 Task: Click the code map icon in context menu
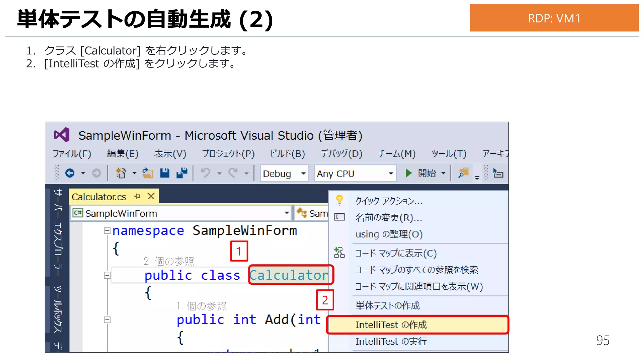point(339,253)
